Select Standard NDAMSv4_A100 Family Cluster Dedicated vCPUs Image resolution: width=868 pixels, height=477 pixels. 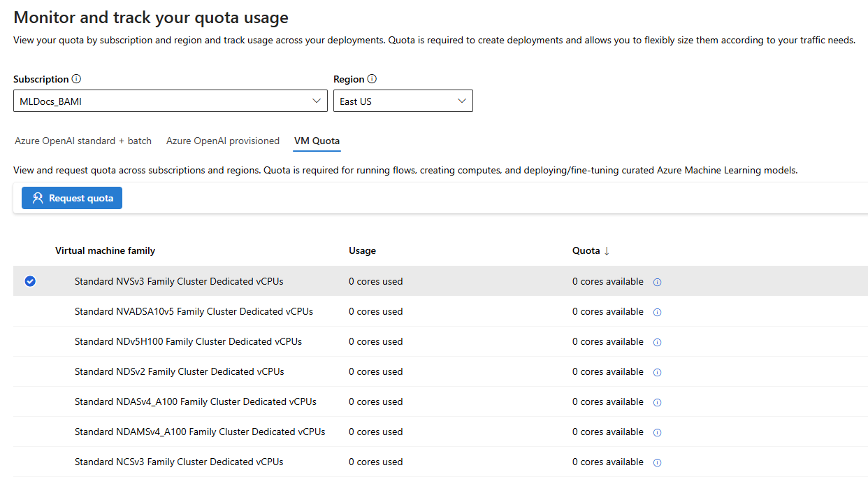pyautogui.click(x=200, y=432)
